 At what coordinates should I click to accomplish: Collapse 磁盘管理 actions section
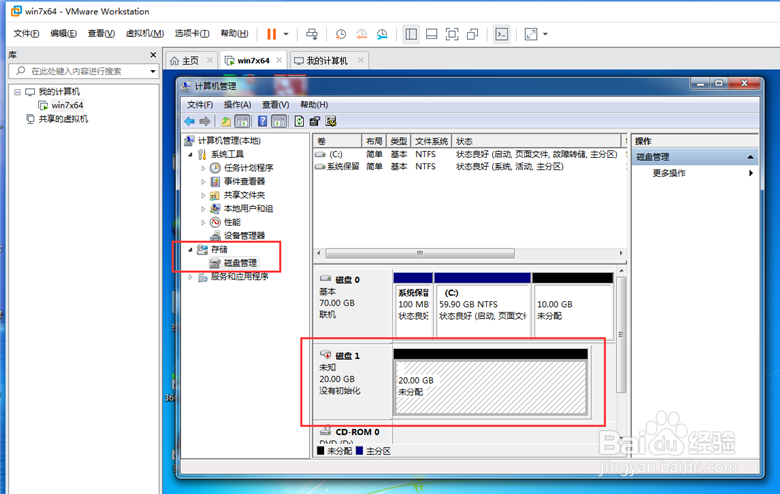point(750,157)
